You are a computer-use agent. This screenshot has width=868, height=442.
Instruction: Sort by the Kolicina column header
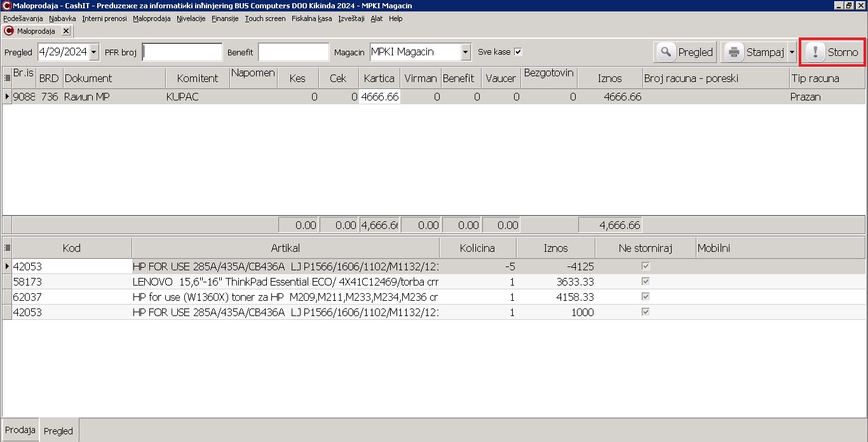point(478,248)
